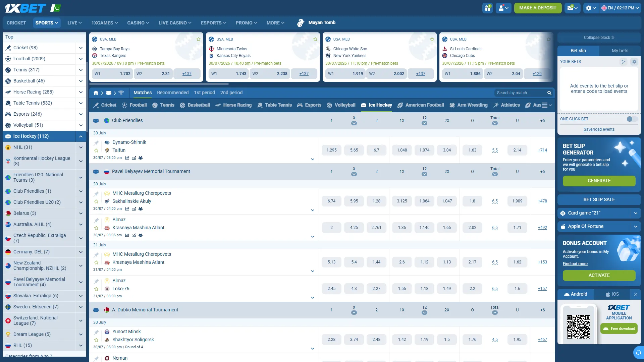Click the Mayan Tomb explorer icon

pyautogui.click(x=301, y=22)
